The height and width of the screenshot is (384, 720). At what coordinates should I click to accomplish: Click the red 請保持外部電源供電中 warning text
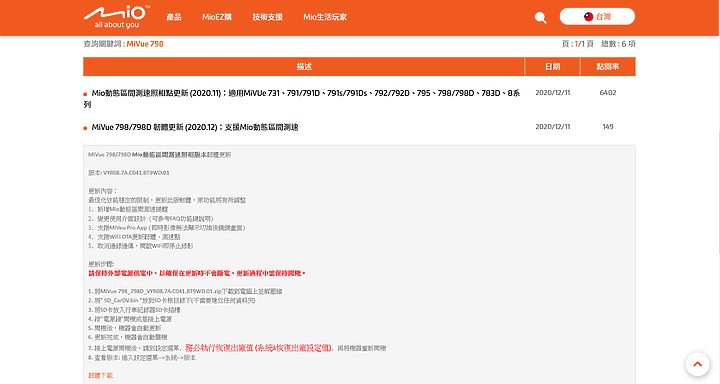(197, 273)
